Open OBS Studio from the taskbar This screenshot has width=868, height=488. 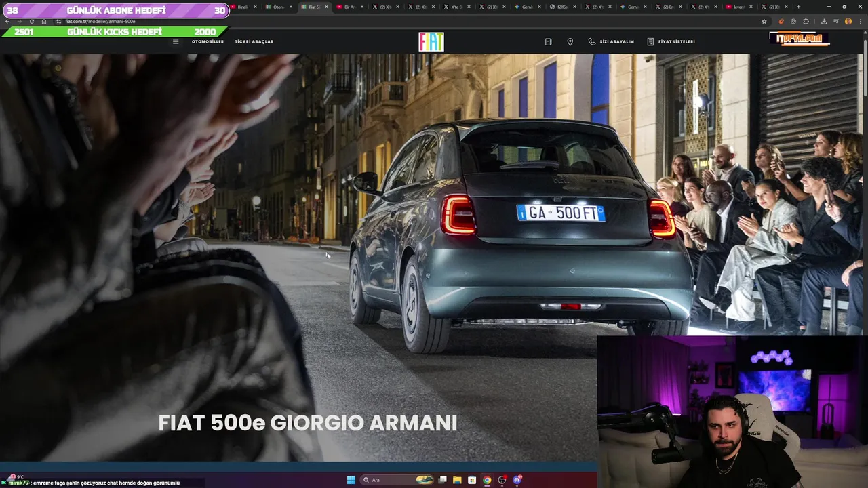coord(502,480)
